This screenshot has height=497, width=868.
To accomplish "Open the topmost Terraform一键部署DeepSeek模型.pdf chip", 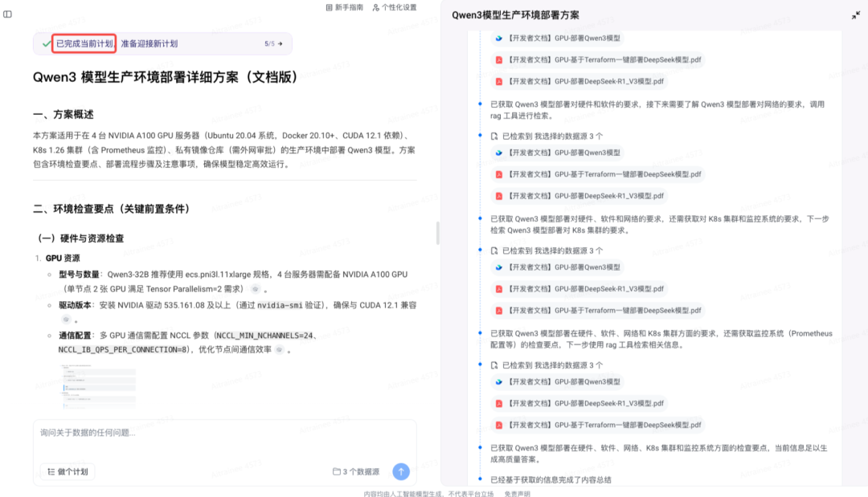I will point(598,59).
